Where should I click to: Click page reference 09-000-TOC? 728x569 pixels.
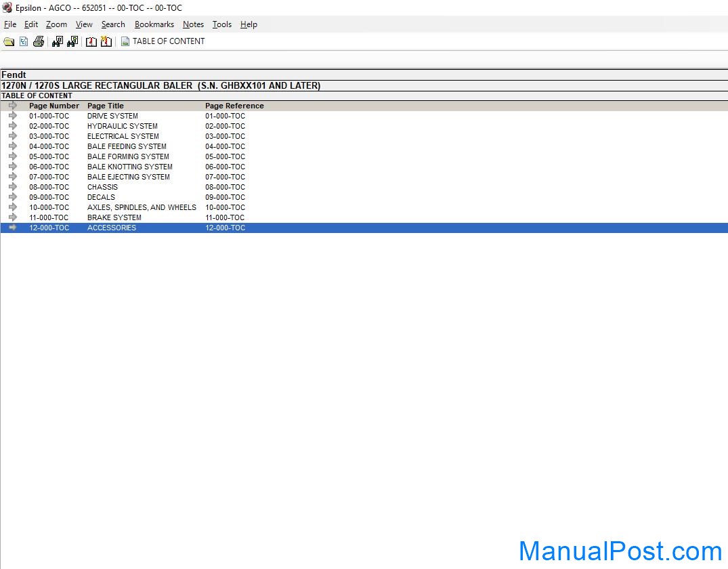[226, 197]
